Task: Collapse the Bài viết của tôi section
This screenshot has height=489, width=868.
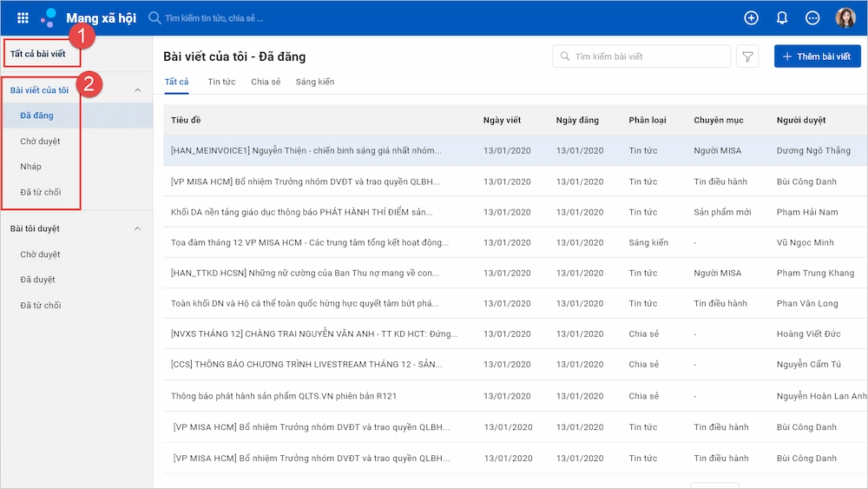Action: point(138,90)
